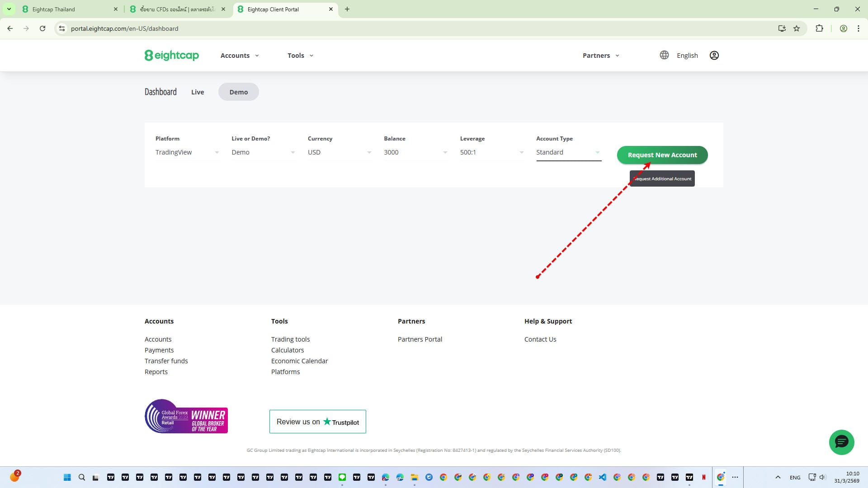Open the live chat bubble icon
The height and width of the screenshot is (488, 868).
841,442
